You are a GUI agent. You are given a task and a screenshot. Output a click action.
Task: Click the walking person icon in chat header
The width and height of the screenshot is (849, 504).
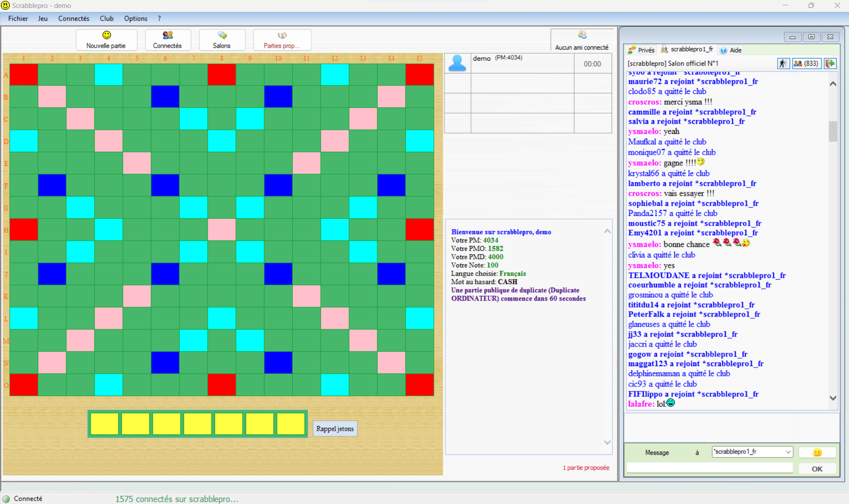783,64
